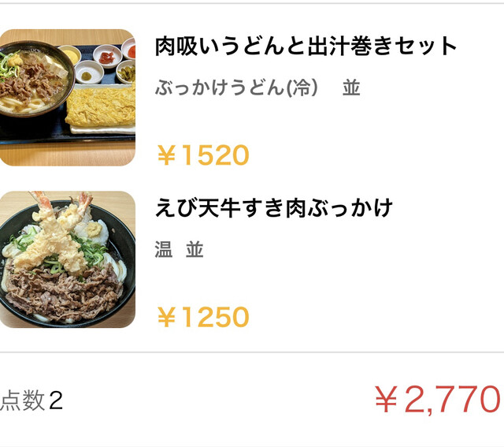The width and height of the screenshot is (504, 447).
Task: Click the red ¥2,770 total amount
Action: click(437, 400)
